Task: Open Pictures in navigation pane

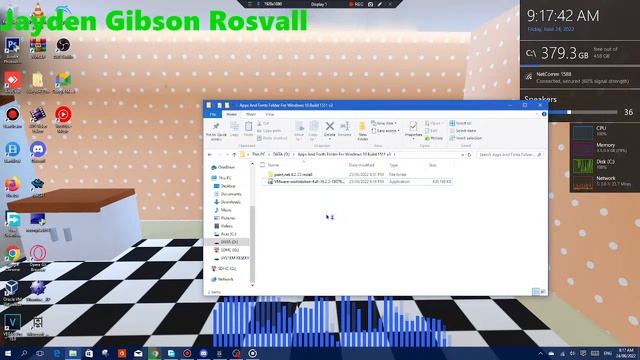Action: [x=224, y=218]
